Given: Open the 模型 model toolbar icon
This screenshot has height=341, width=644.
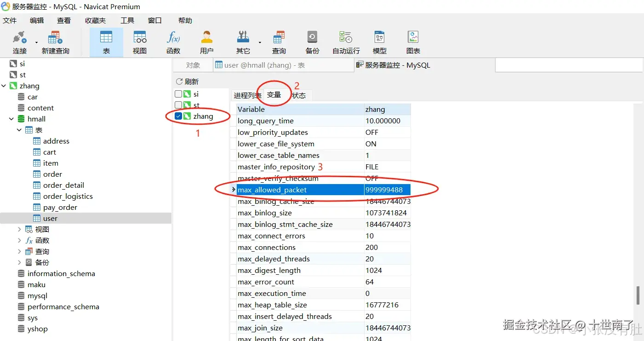Looking at the screenshot, I should click(x=379, y=42).
